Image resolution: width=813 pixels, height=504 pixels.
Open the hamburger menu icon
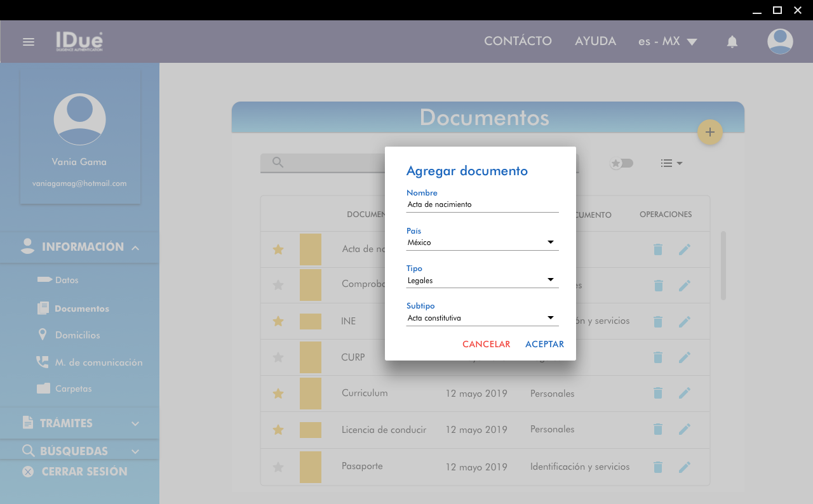(29, 42)
